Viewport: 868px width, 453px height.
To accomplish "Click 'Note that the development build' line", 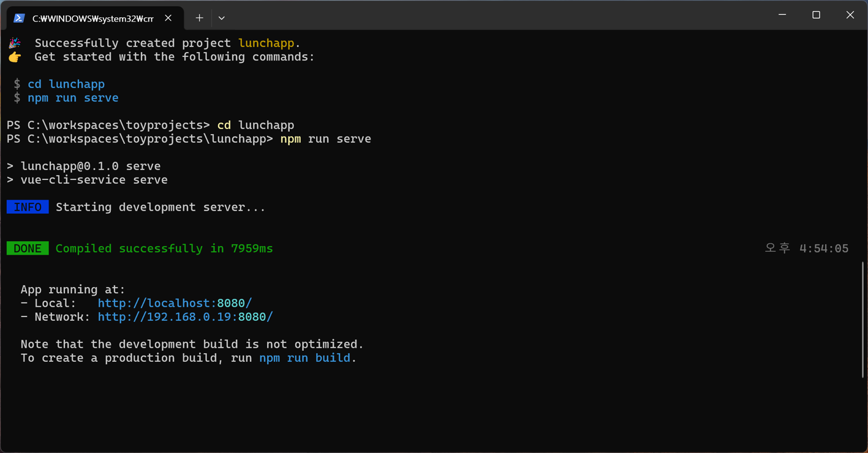I will click(x=192, y=344).
